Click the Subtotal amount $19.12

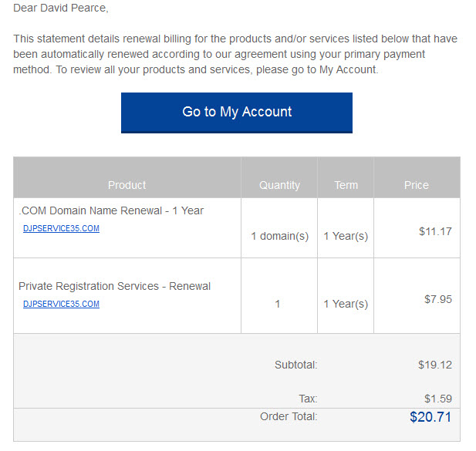(x=435, y=365)
